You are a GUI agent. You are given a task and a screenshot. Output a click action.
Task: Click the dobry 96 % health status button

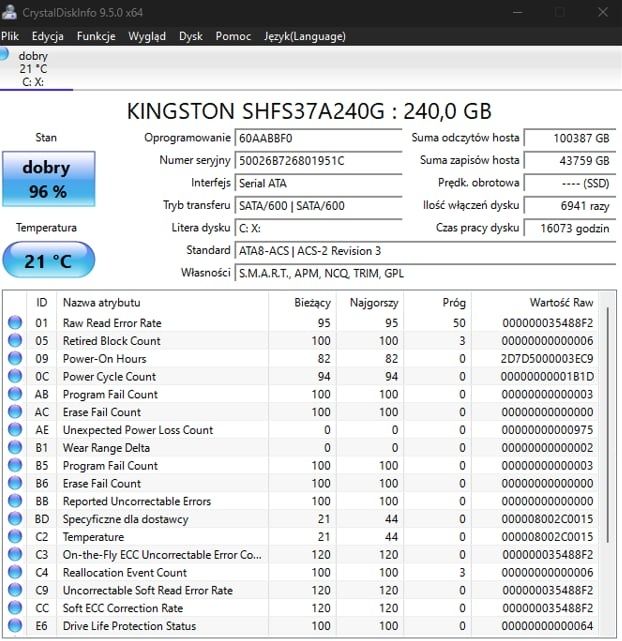pyautogui.click(x=49, y=179)
